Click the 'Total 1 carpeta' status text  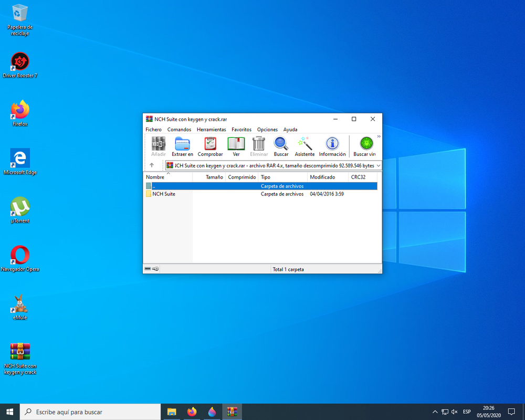288,269
